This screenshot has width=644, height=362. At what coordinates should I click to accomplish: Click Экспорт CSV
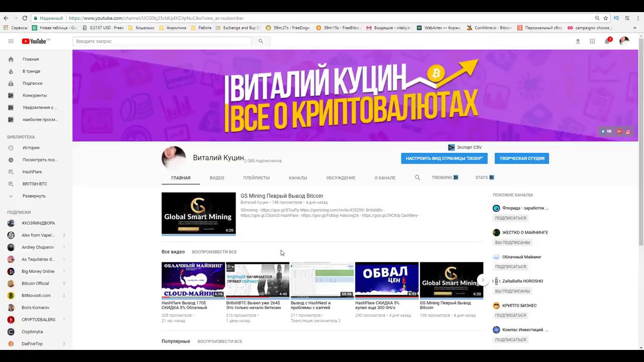point(465,147)
